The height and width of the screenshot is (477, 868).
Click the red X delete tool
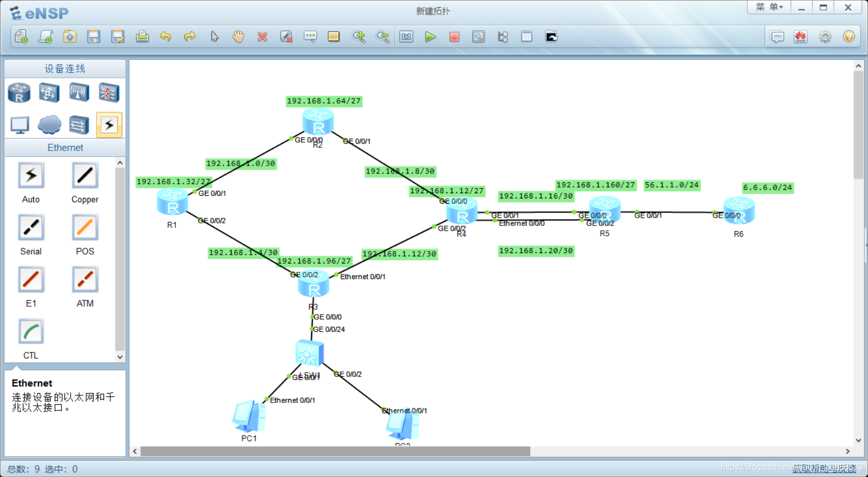(x=262, y=36)
